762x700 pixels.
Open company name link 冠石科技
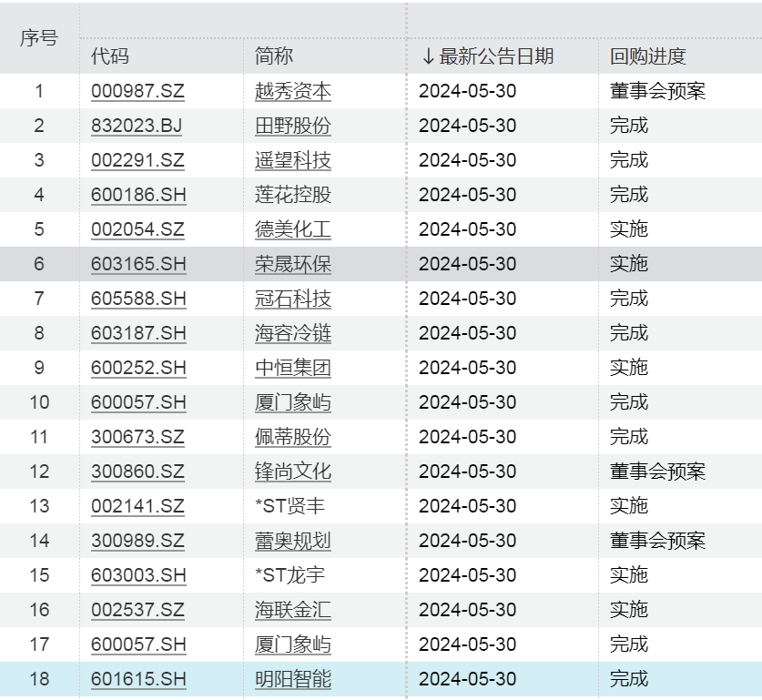[293, 299]
